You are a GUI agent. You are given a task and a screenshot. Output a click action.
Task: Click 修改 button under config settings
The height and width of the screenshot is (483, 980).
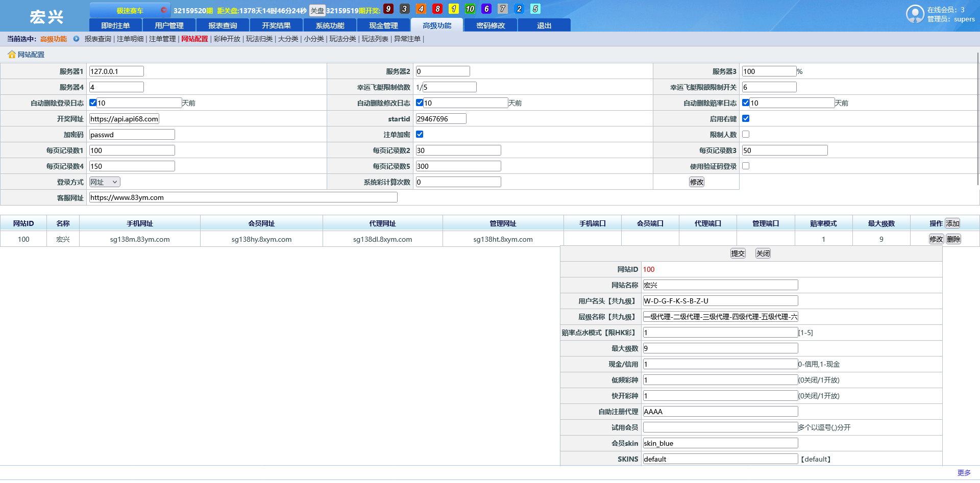pyautogui.click(x=697, y=182)
